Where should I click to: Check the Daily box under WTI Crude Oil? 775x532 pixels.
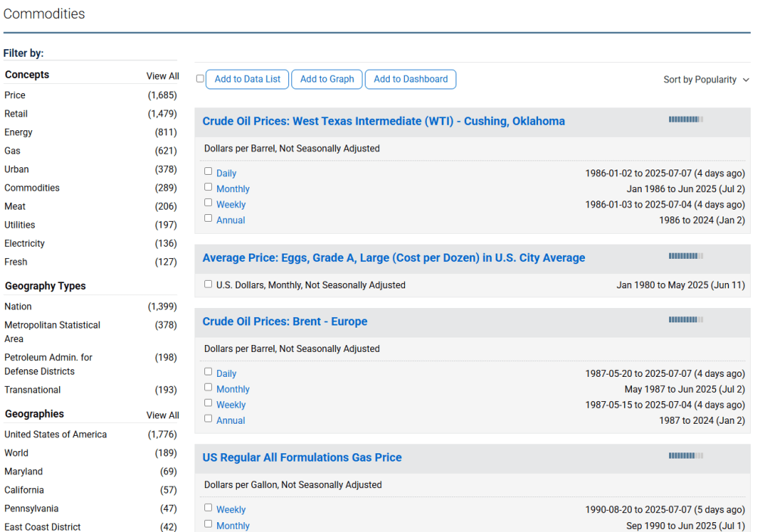(x=208, y=171)
